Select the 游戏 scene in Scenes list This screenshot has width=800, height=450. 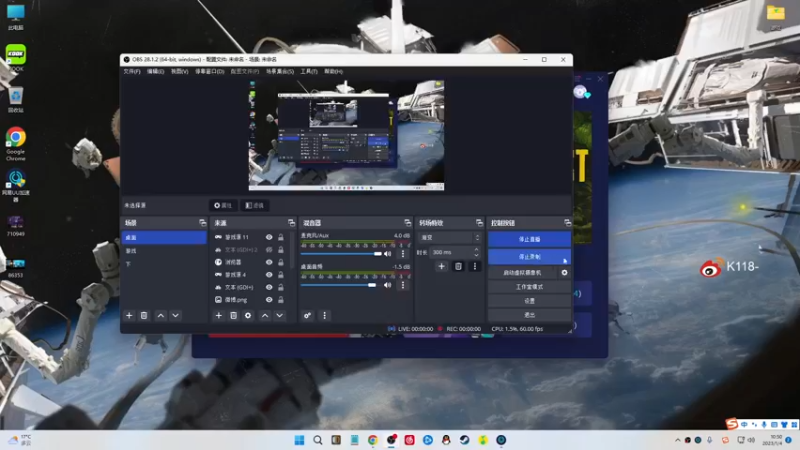tap(164, 251)
